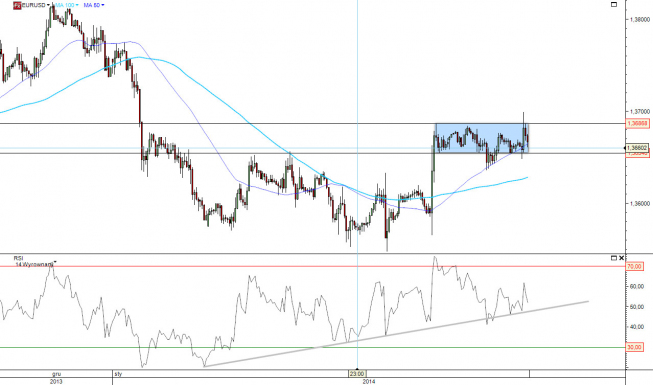Click the 2014 year label on time axis
The image size is (653, 385).
pyautogui.click(x=369, y=381)
